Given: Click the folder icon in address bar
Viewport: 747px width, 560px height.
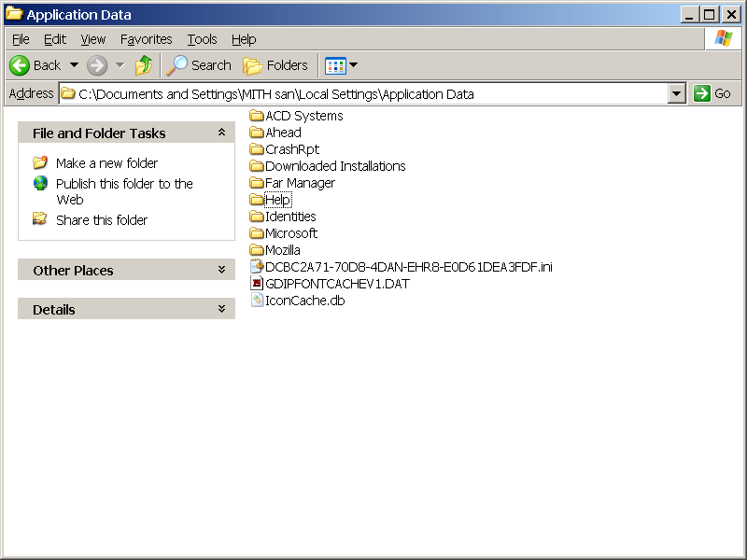Looking at the screenshot, I should point(68,93).
